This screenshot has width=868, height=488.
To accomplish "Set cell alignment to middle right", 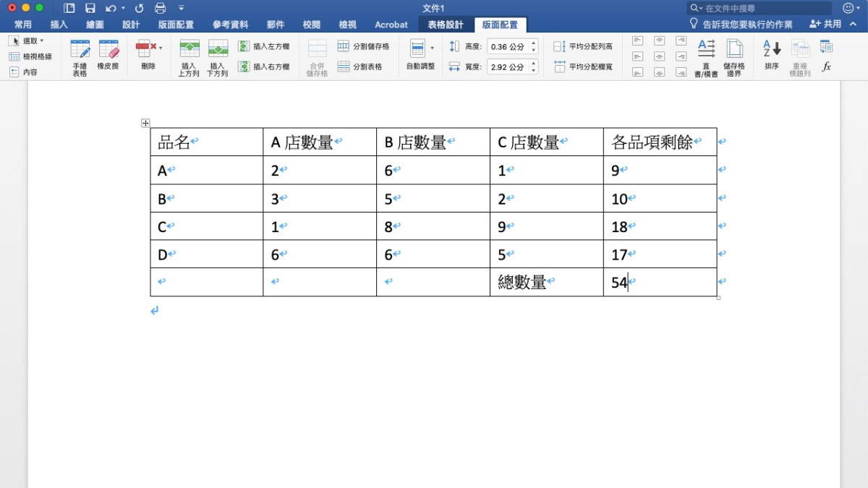I will click(681, 56).
